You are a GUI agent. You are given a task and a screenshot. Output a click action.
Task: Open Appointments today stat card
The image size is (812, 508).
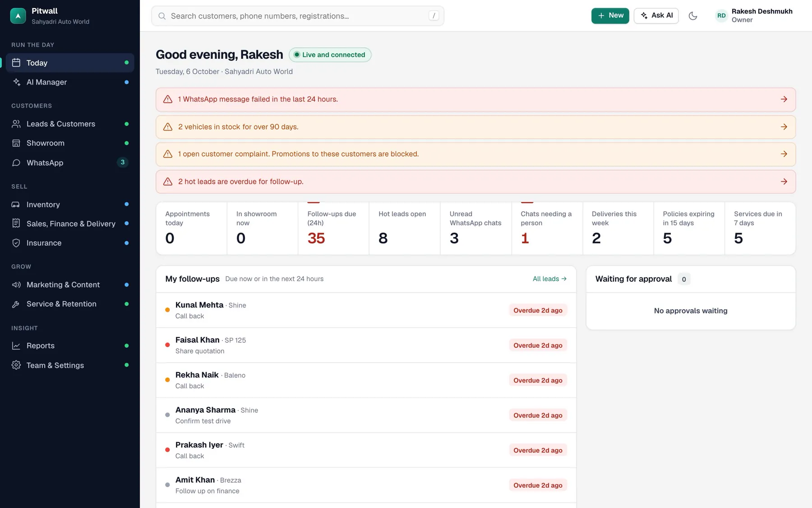point(191,228)
